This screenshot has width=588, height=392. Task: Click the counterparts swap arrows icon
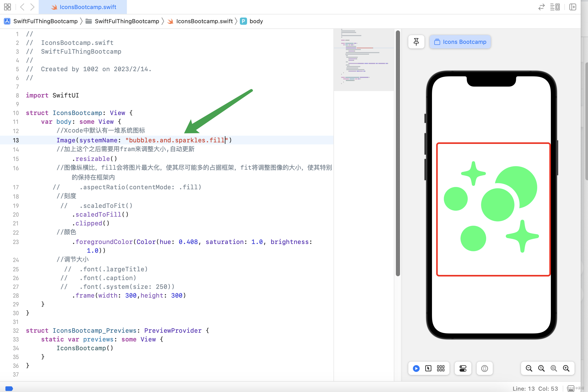point(541,7)
